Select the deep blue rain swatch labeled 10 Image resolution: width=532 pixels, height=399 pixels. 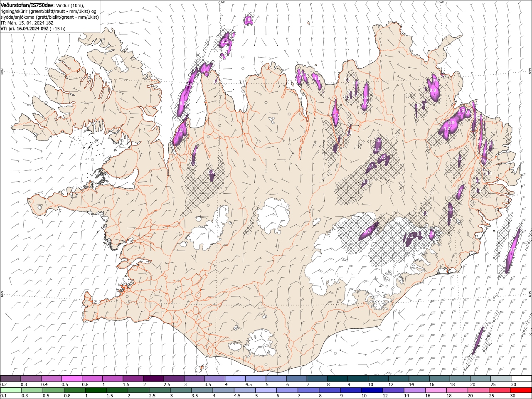(x=372, y=390)
